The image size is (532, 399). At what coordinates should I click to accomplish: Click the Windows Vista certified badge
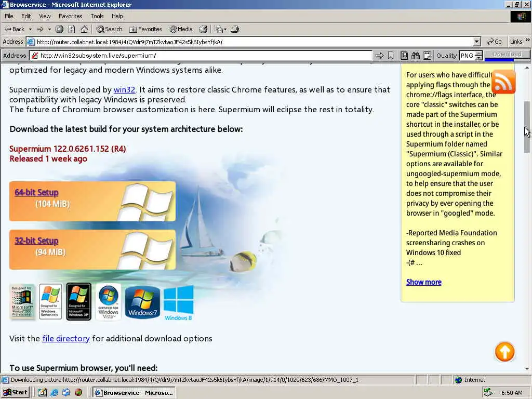pyautogui.click(x=108, y=302)
